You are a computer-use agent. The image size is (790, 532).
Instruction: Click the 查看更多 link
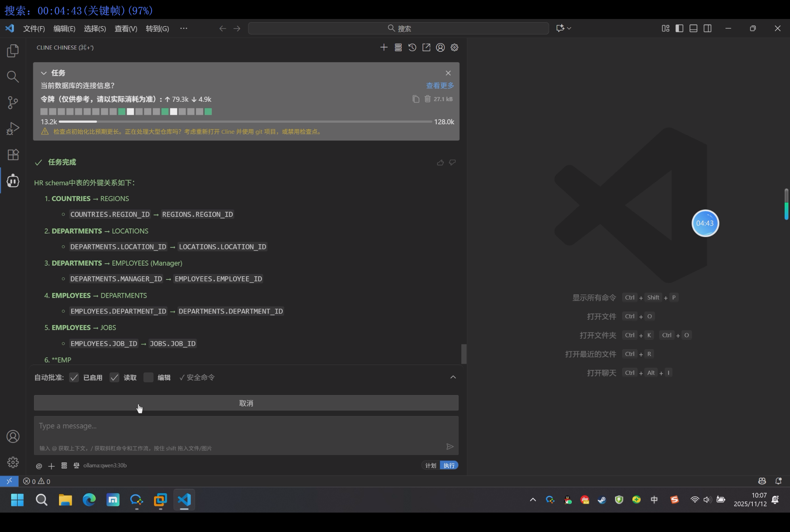pyautogui.click(x=440, y=85)
